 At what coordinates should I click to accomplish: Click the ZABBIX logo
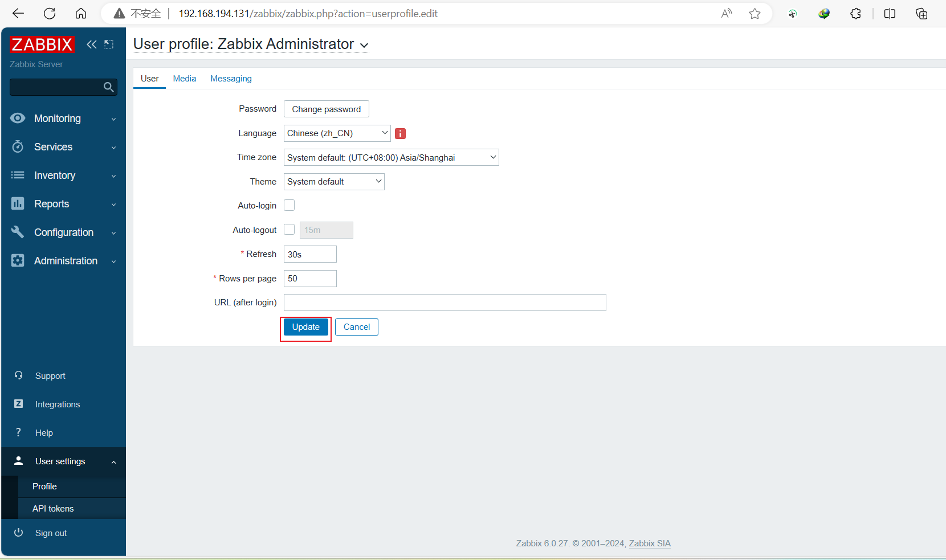coord(42,44)
